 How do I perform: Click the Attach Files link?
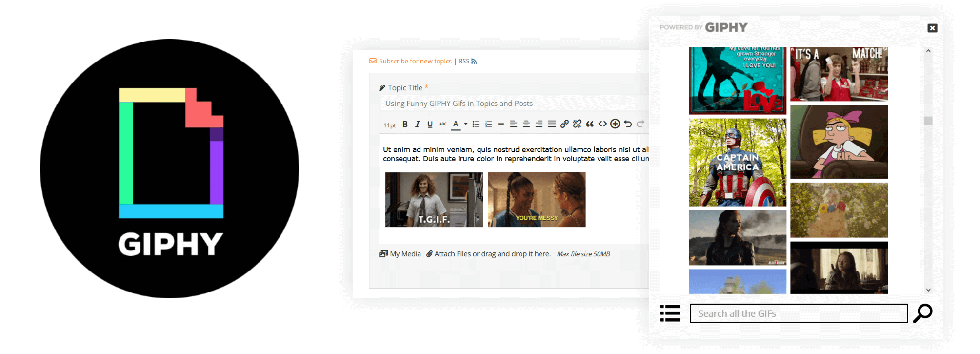click(452, 254)
